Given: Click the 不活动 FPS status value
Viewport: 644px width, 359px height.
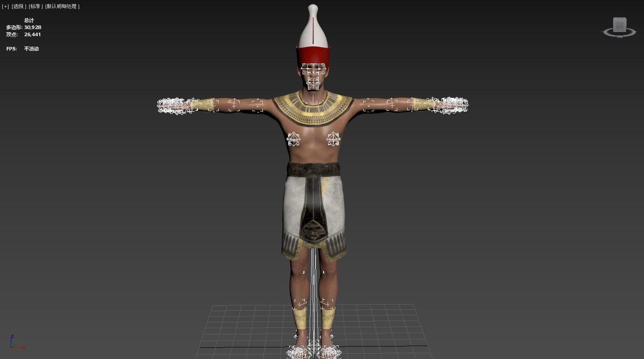Looking at the screenshot, I should point(31,49).
